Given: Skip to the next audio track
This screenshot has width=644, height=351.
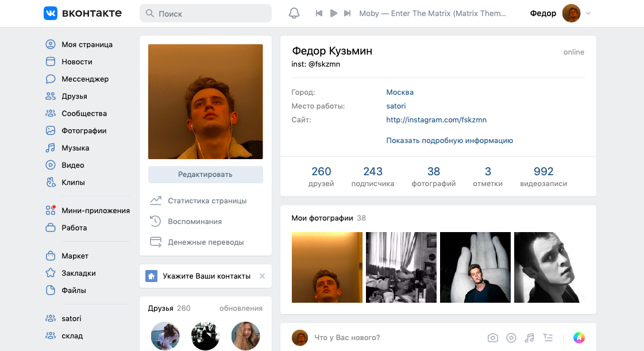Looking at the screenshot, I should click(347, 13).
